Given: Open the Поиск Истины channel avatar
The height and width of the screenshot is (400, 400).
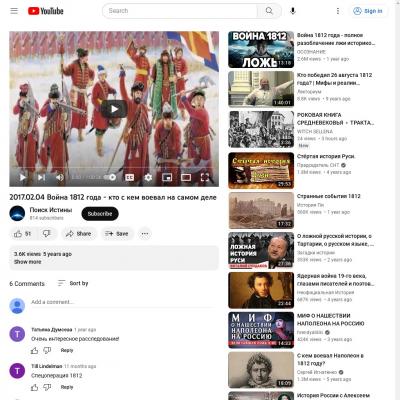Looking at the screenshot, I should pyautogui.click(x=17, y=214).
